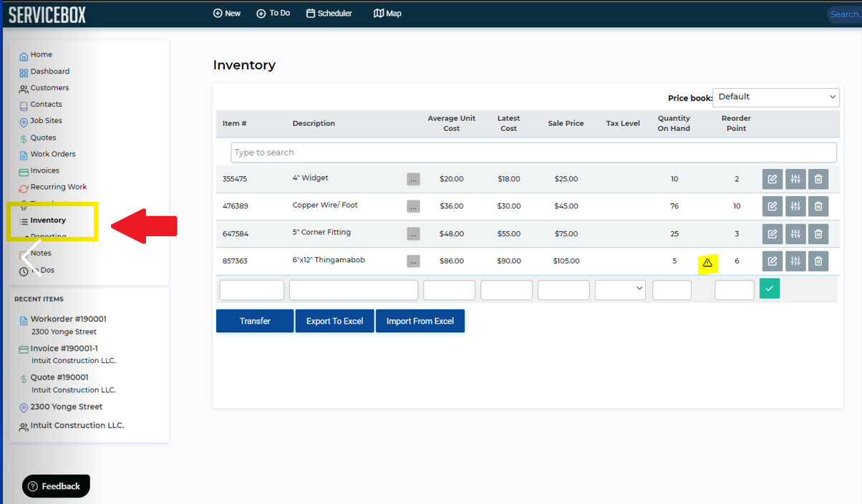The width and height of the screenshot is (862, 504).
Task: Open more options for 4" Widget
Action: 413,179
